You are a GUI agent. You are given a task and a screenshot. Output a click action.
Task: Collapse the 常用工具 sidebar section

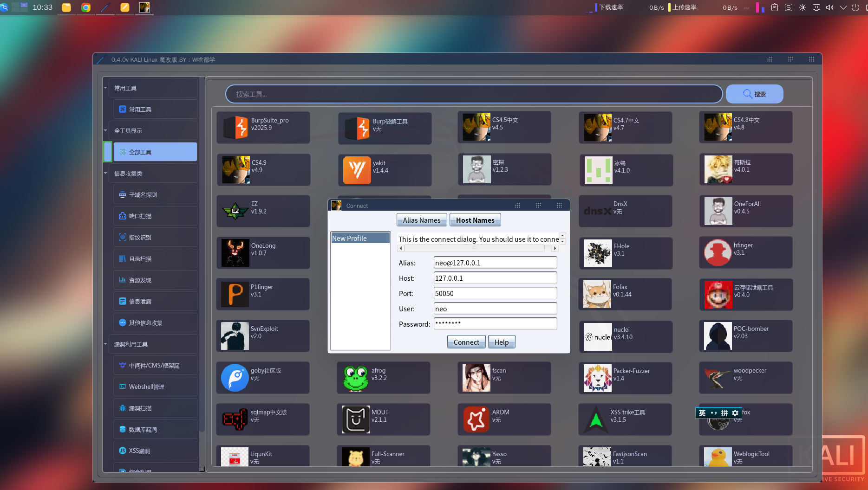tap(105, 87)
